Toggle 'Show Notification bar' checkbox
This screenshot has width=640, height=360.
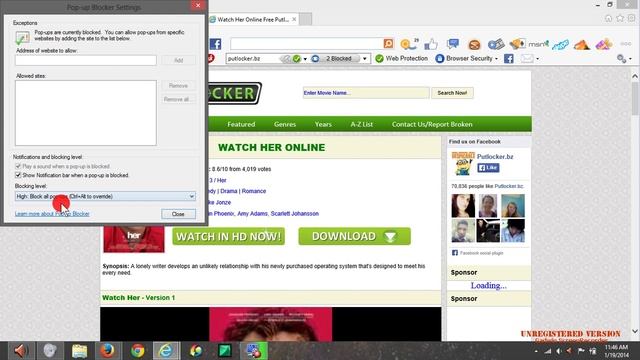[18, 175]
